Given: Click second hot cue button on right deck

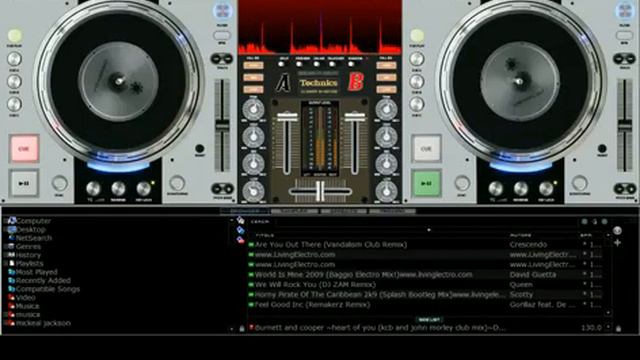Looking at the screenshot, I should pos(417,82).
